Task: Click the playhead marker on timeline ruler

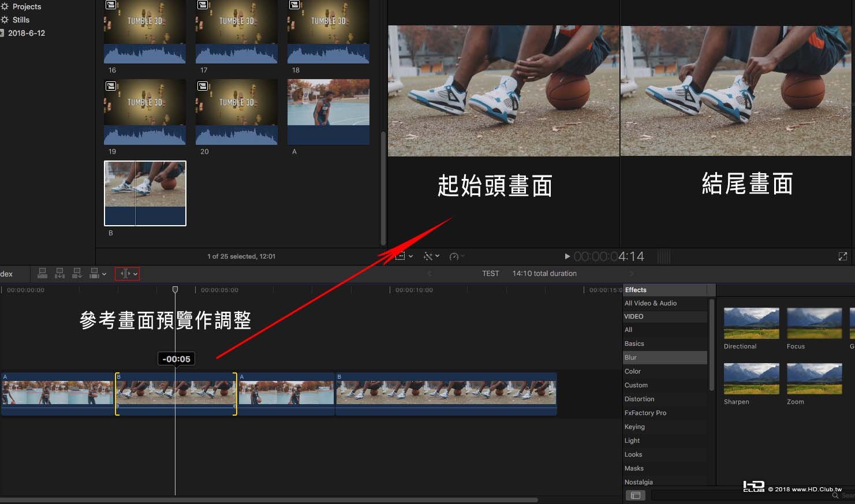Action: pyautogui.click(x=175, y=289)
